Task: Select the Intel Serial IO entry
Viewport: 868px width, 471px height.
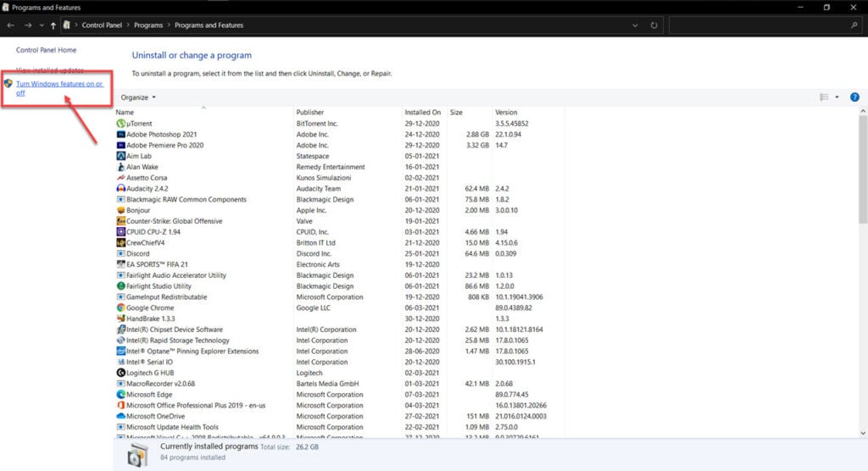Action: tap(339, 362)
